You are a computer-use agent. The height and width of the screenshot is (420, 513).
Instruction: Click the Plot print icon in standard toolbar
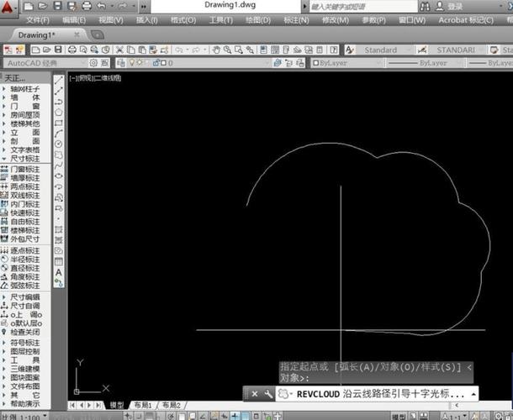(72, 50)
